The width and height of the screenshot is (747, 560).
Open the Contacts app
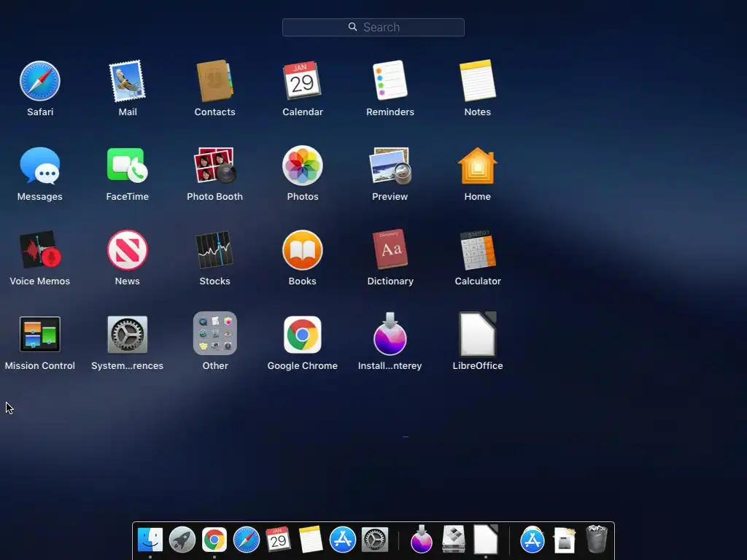tap(215, 81)
